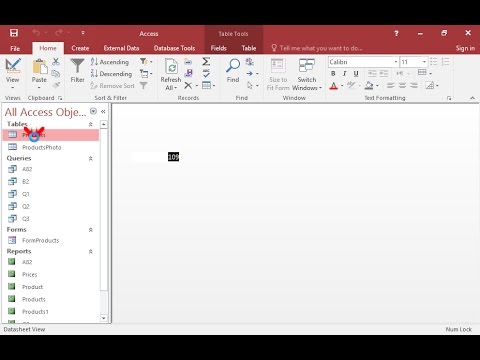Screen dimensions: 480x360
Task: Toggle Bold formatting
Action: click(x=333, y=74)
